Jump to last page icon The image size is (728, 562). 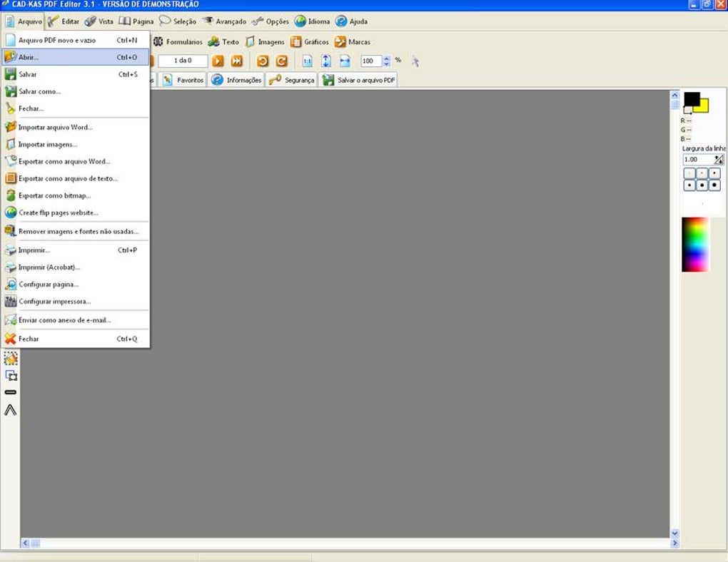pos(237,61)
